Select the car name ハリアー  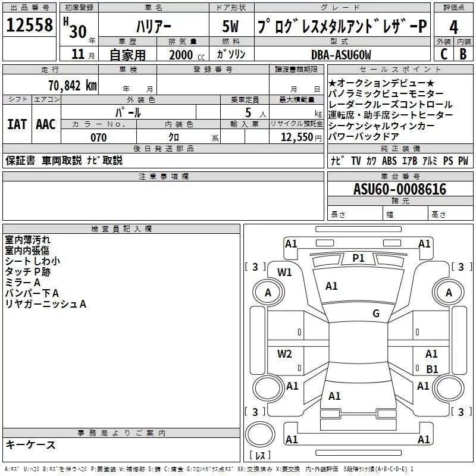[x=154, y=26]
